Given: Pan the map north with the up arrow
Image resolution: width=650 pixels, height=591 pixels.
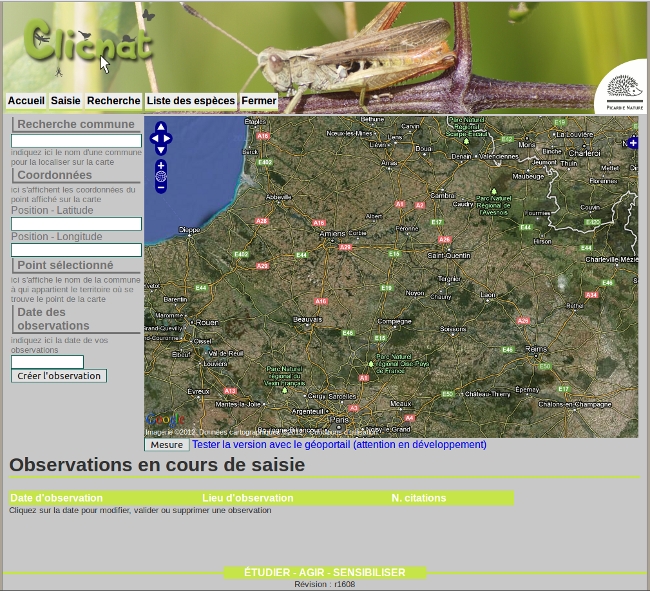Looking at the screenshot, I should (x=161, y=127).
